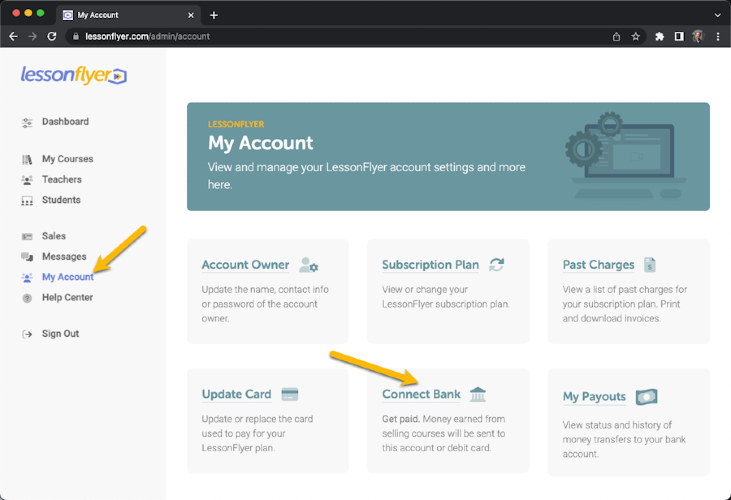Select My Account in sidebar

pos(68,277)
